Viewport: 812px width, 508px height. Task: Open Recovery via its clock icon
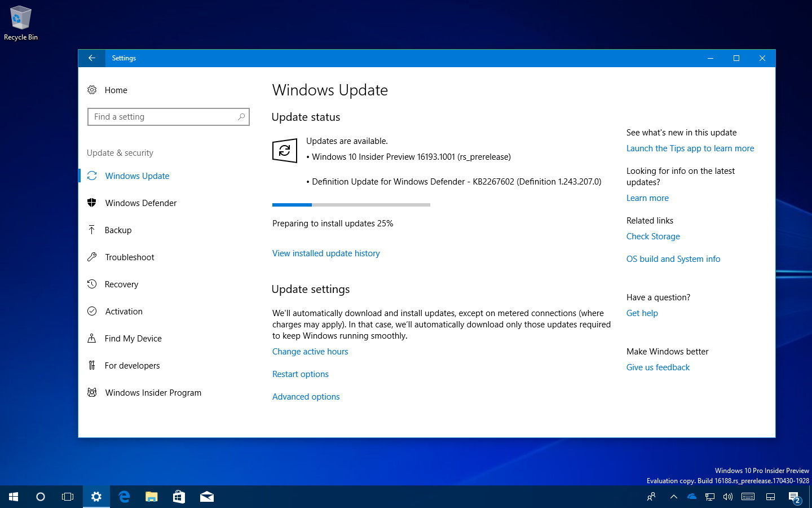92,284
